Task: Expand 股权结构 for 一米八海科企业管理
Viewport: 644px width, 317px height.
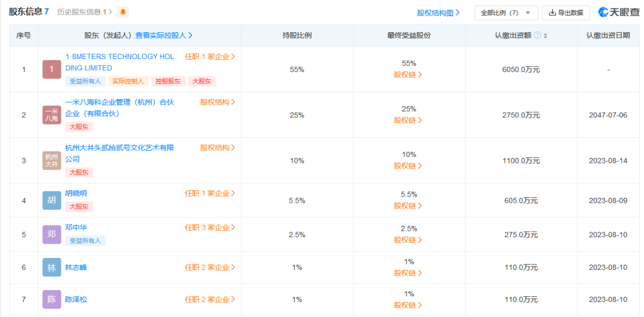Action: point(218,102)
